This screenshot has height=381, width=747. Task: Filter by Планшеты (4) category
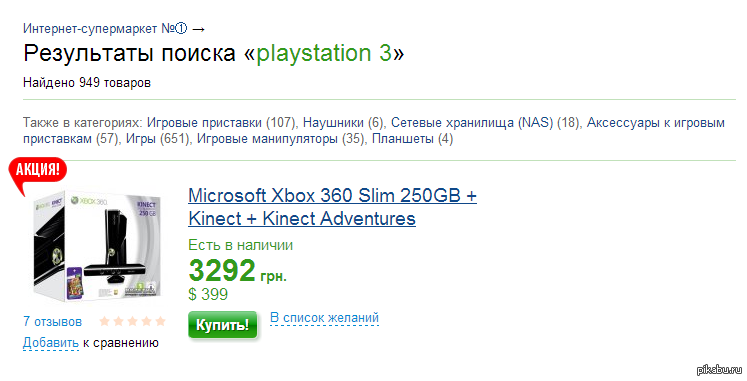pos(413,139)
